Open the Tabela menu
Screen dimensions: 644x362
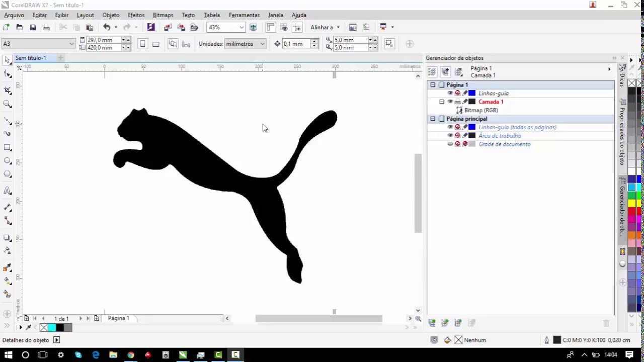(212, 15)
